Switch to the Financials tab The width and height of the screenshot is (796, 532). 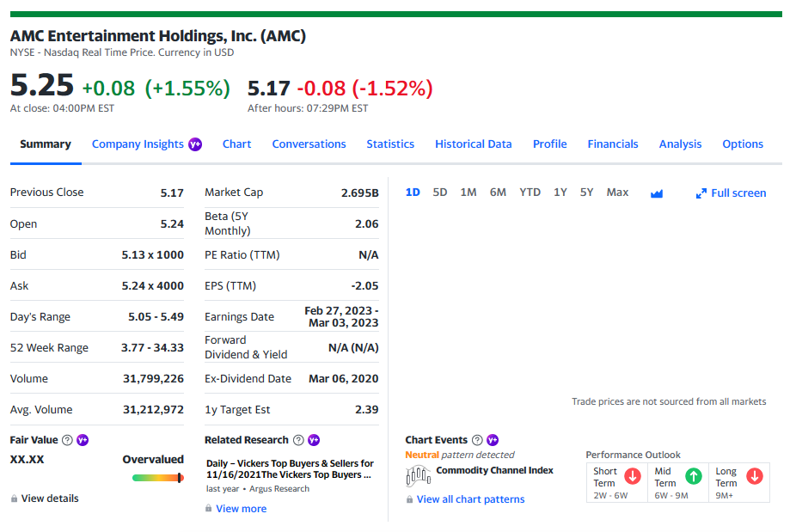(x=613, y=144)
